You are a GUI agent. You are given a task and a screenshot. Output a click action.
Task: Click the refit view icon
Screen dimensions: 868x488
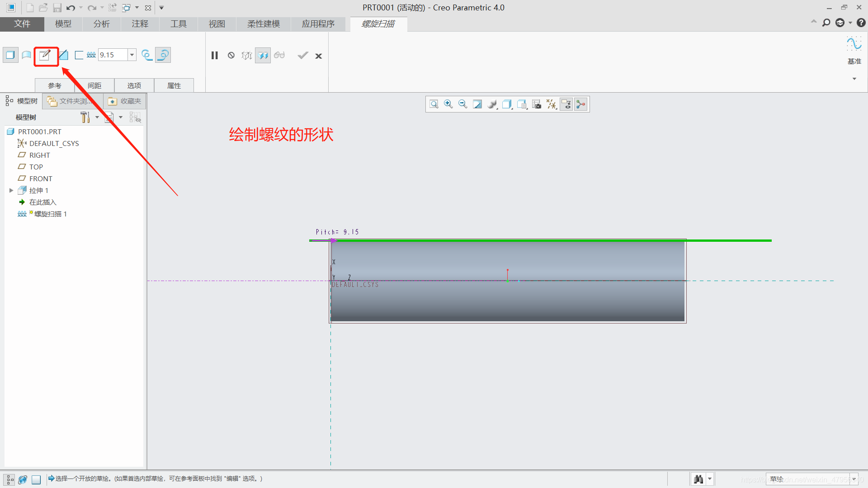[x=434, y=104]
